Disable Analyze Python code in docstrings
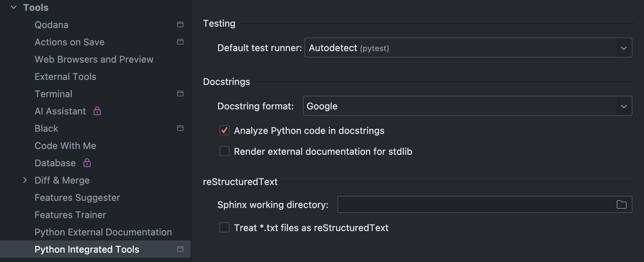644x262 pixels. (x=225, y=130)
